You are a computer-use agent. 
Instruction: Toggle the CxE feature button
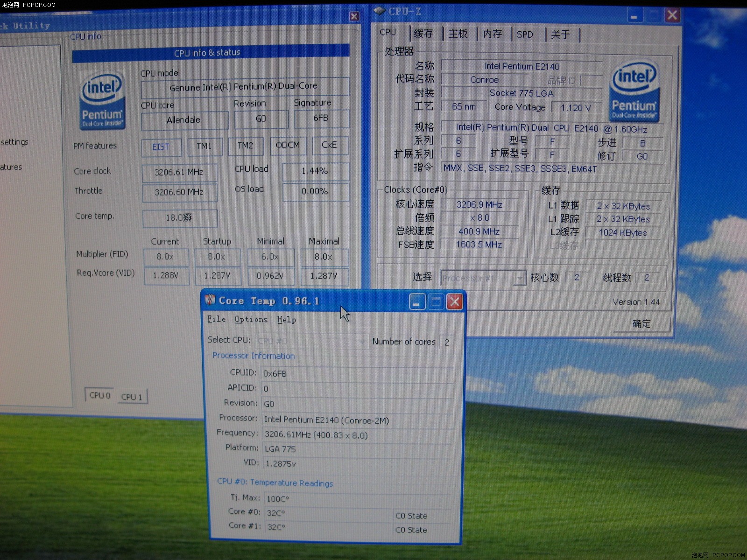[x=329, y=145]
